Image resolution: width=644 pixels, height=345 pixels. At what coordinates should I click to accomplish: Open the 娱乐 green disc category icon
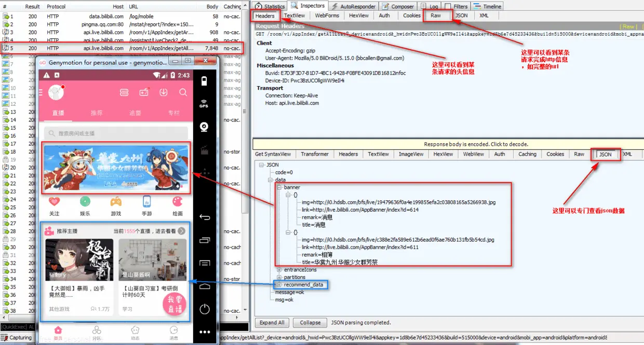(x=85, y=202)
